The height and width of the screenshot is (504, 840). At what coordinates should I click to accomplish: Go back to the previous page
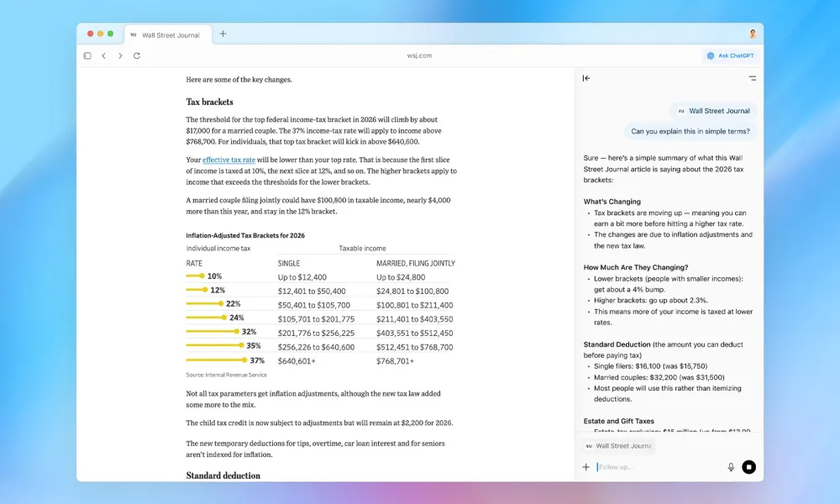coord(103,55)
